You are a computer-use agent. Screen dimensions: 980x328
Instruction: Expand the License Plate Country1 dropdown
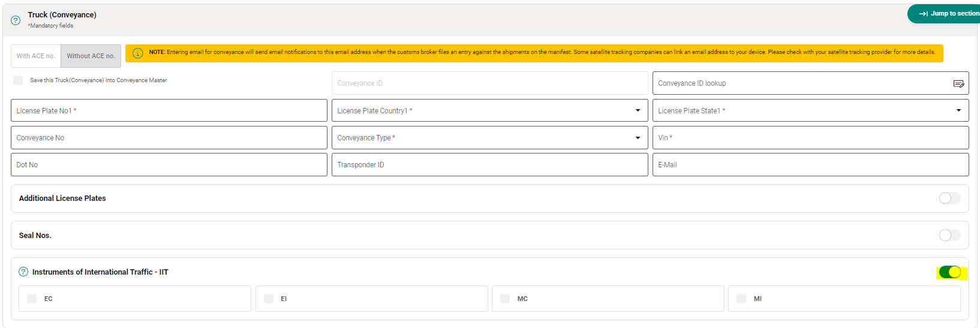(x=638, y=111)
